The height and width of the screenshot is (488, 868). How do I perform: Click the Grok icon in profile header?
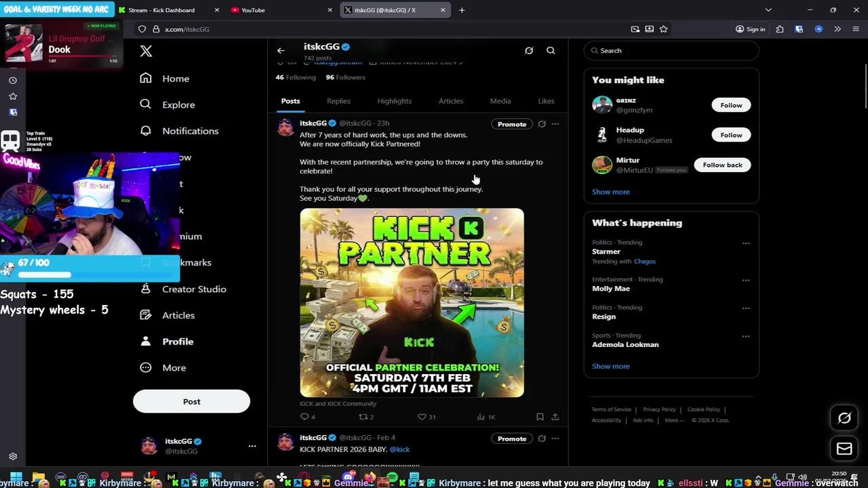(529, 50)
